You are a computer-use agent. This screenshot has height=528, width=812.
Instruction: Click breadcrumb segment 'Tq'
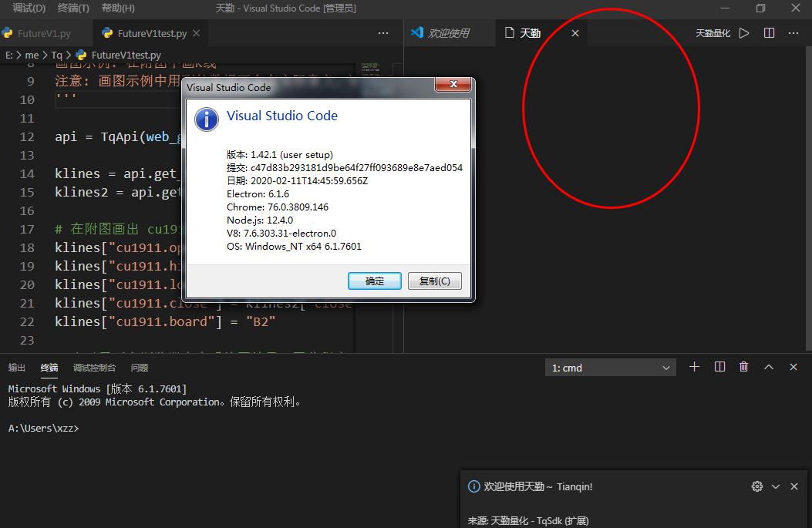pos(56,55)
